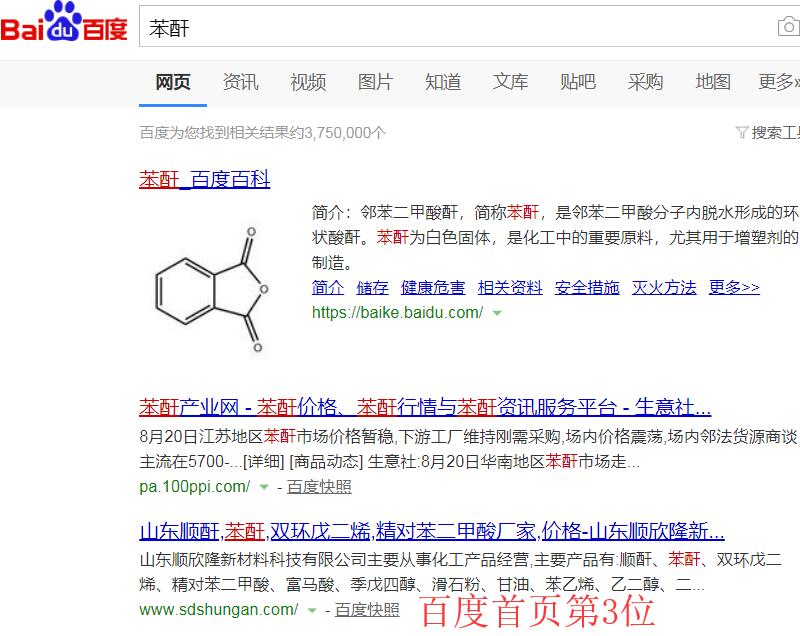The image size is (800, 636).
Task: Open 苯酐_百度百科 result title
Action: tap(205, 180)
